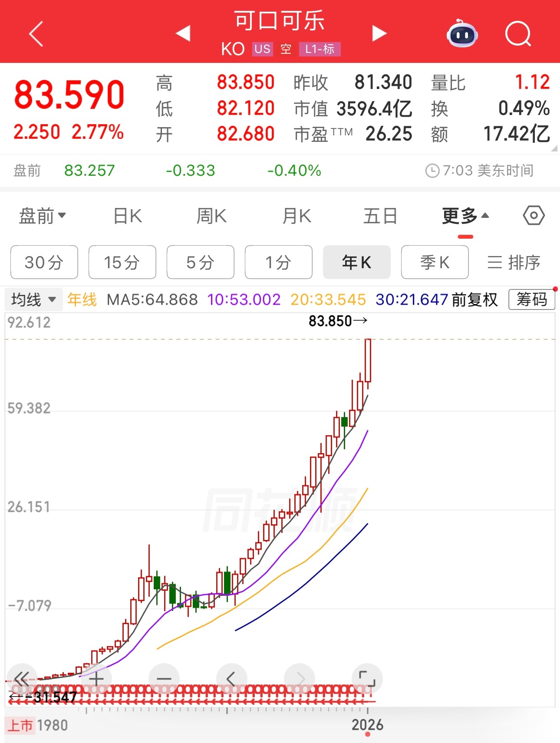Image resolution: width=560 pixels, height=743 pixels.
Task: Tap the 2026 timeline label
Action: pyautogui.click(x=367, y=725)
